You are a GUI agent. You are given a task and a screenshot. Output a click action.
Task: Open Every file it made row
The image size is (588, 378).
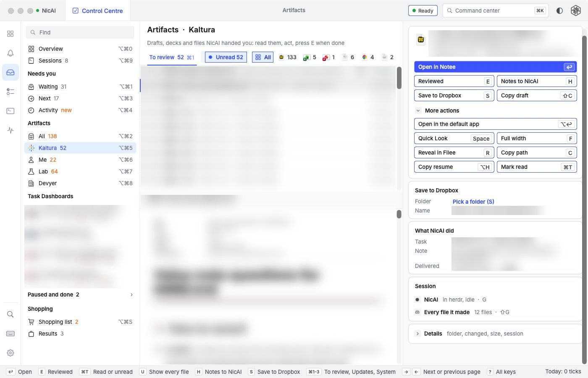495,312
